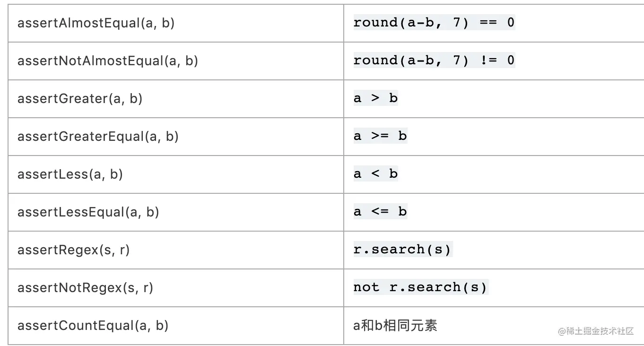Select the a <= b code snippet
The width and height of the screenshot is (644, 346).
coord(380,212)
